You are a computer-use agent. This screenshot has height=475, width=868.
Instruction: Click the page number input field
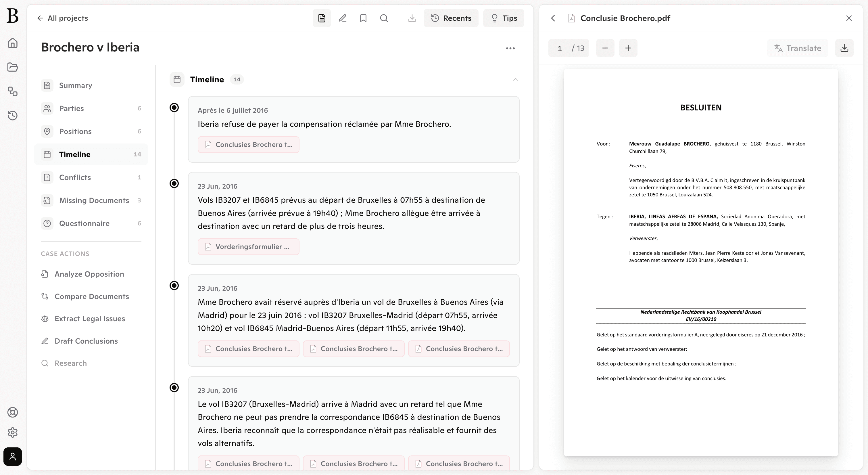click(560, 48)
